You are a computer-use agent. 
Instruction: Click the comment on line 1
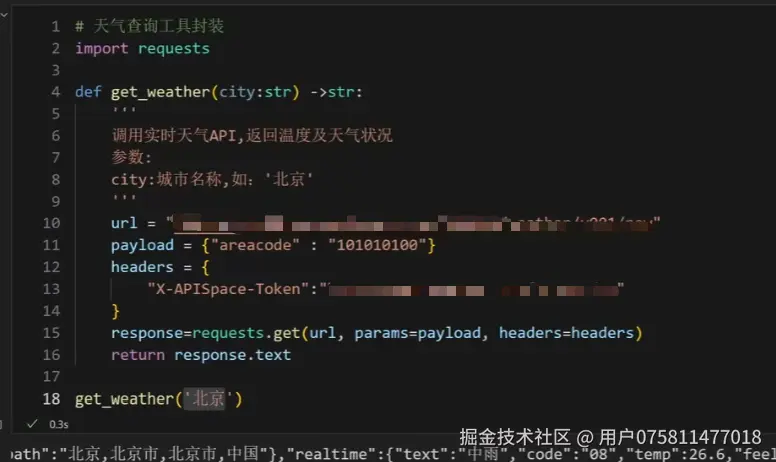coord(149,26)
